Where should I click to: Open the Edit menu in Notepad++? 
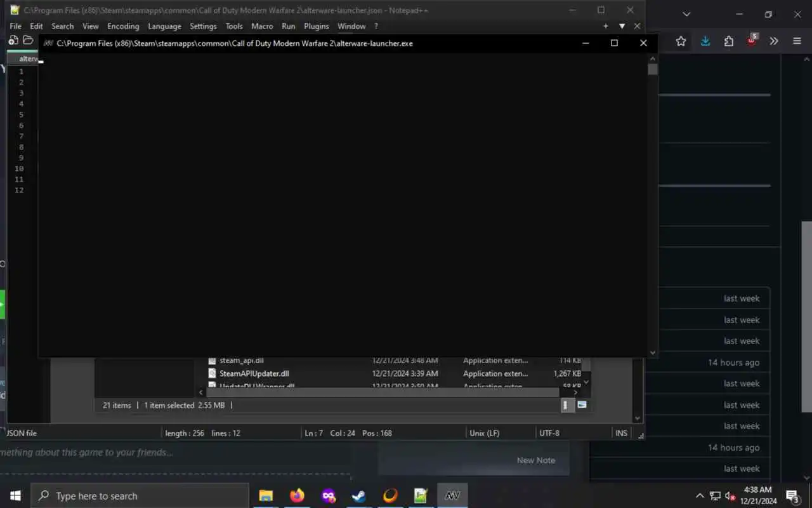36,26
